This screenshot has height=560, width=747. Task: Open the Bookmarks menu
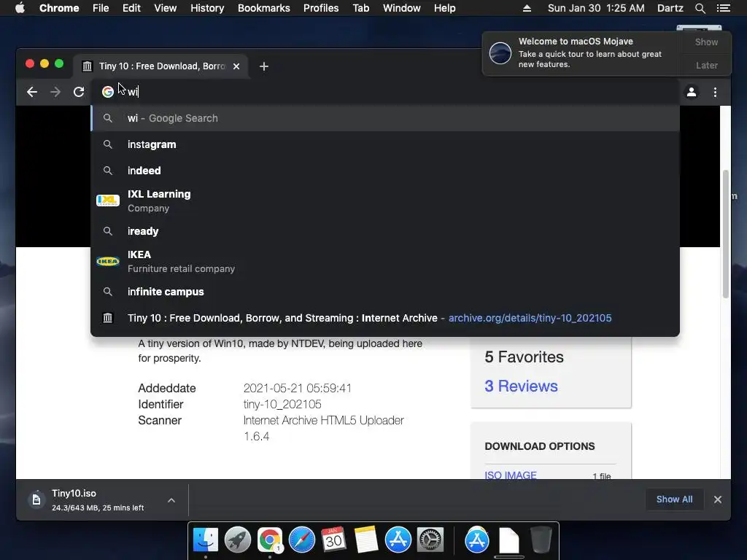(x=264, y=8)
